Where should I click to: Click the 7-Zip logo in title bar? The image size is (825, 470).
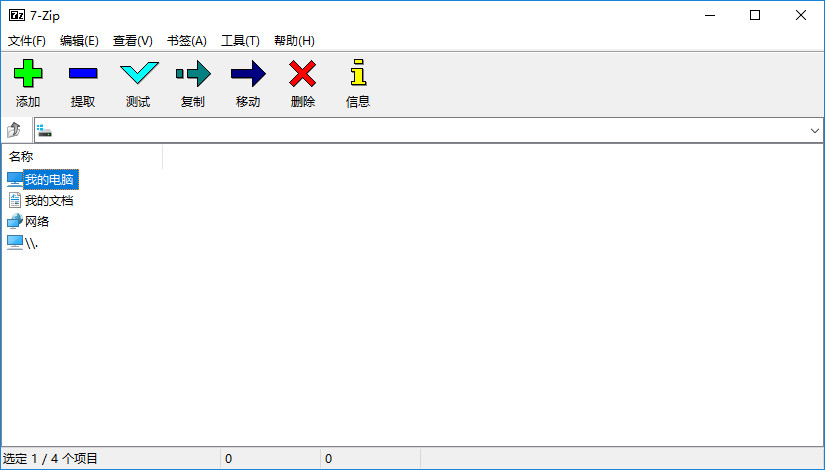(x=17, y=15)
